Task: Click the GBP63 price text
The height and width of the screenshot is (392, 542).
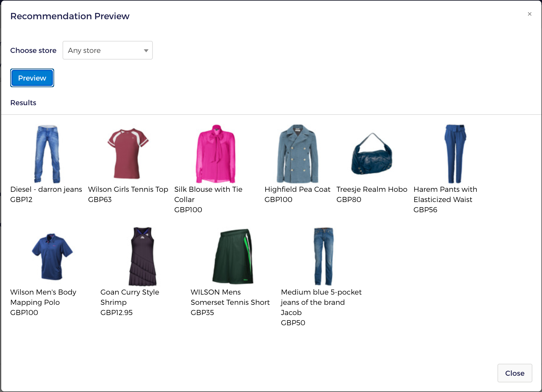Action: coord(100,200)
